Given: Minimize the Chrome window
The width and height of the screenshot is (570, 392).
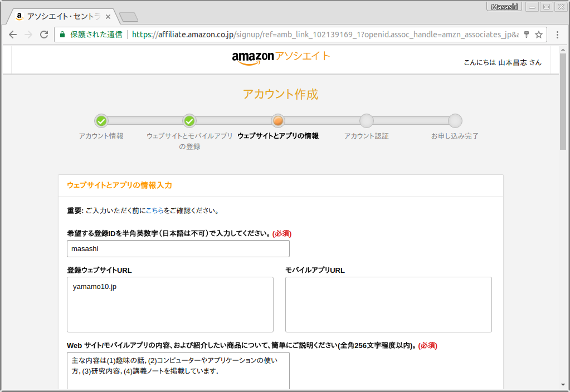Looking at the screenshot, I should tap(532, 7).
